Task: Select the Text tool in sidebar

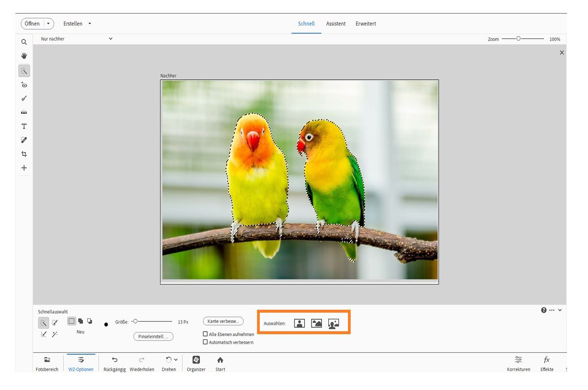Action: click(x=24, y=127)
